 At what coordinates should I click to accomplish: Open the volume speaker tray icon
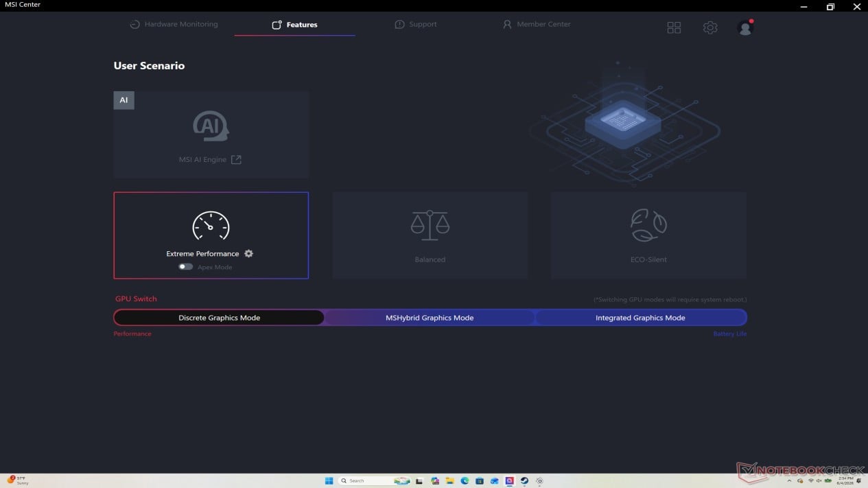[x=819, y=480]
